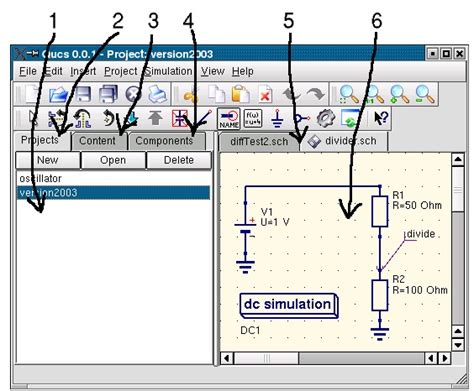Select the wire drawing tool

(204, 118)
